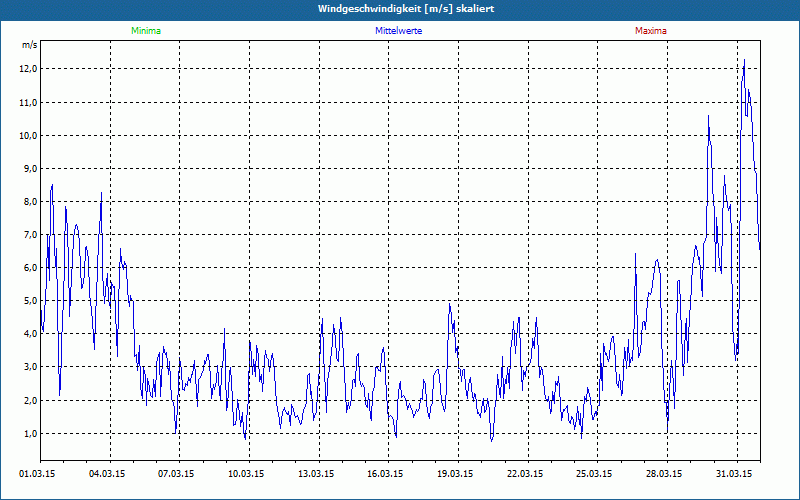
Task: Click the 5,0 y-axis value
Action: [x=31, y=301]
